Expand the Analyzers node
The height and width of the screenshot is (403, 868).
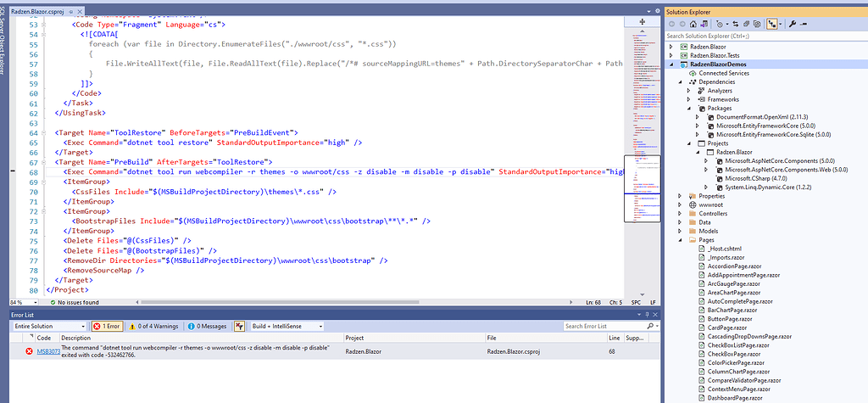(689, 90)
